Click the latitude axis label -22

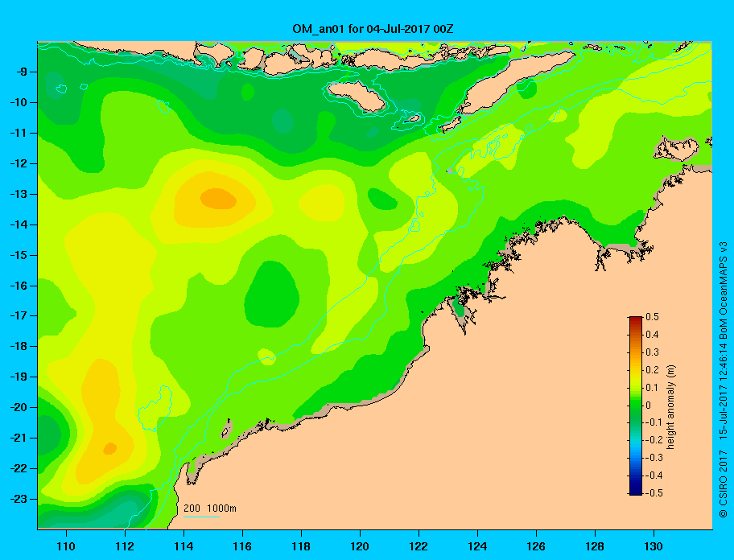(18, 468)
